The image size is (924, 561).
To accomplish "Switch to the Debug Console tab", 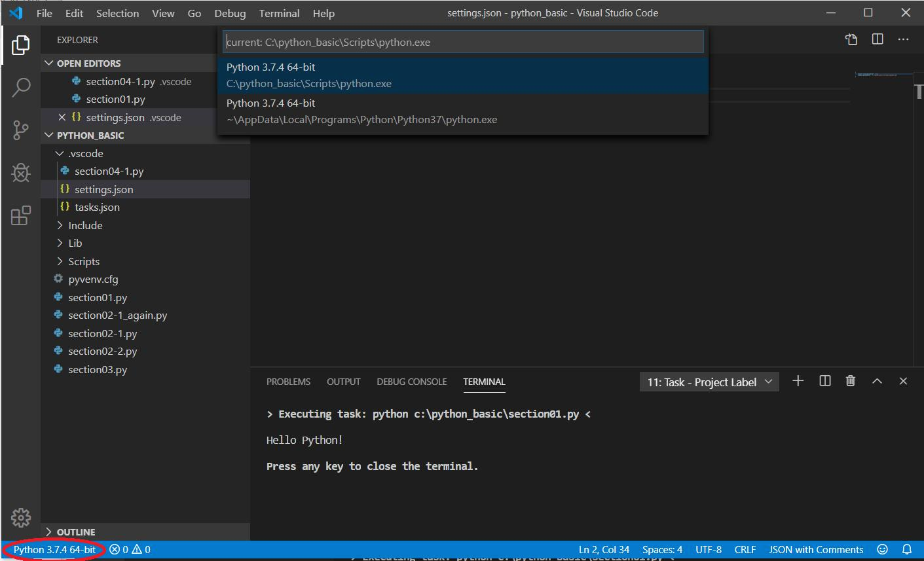I will [412, 382].
